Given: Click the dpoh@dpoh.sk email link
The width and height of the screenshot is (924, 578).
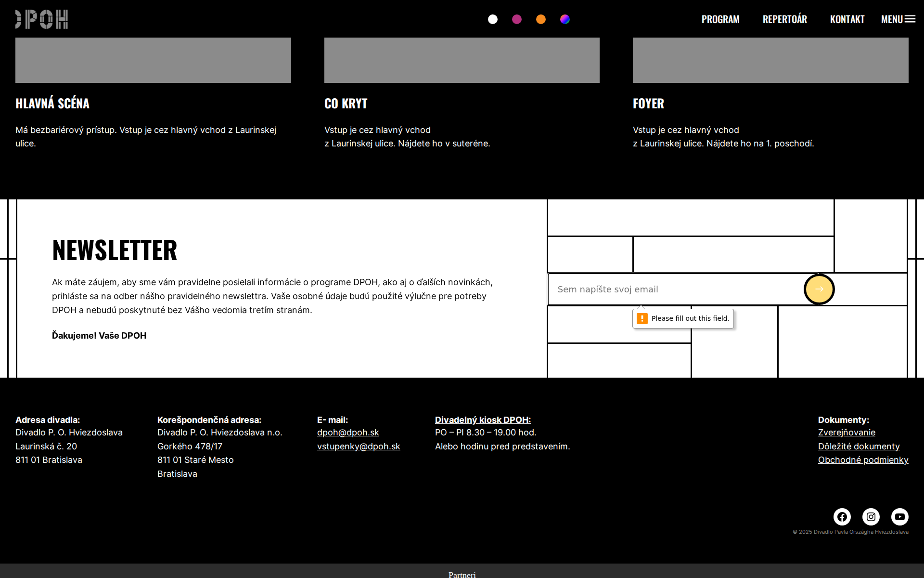Looking at the screenshot, I should tap(348, 433).
